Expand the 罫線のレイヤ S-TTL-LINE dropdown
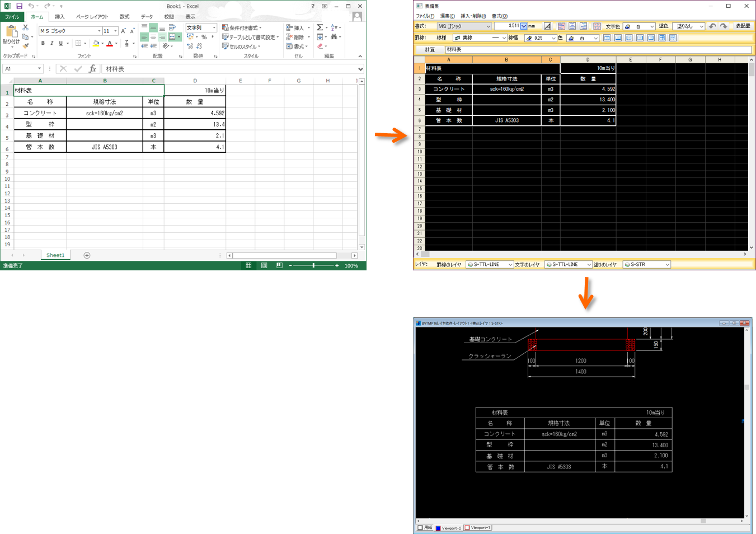The width and height of the screenshot is (756, 534). coord(490,265)
